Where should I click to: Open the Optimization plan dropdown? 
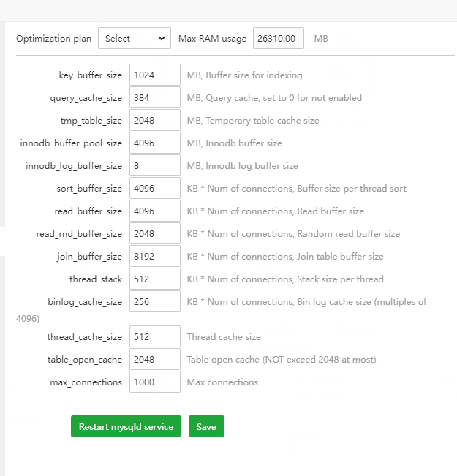tap(135, 39)
